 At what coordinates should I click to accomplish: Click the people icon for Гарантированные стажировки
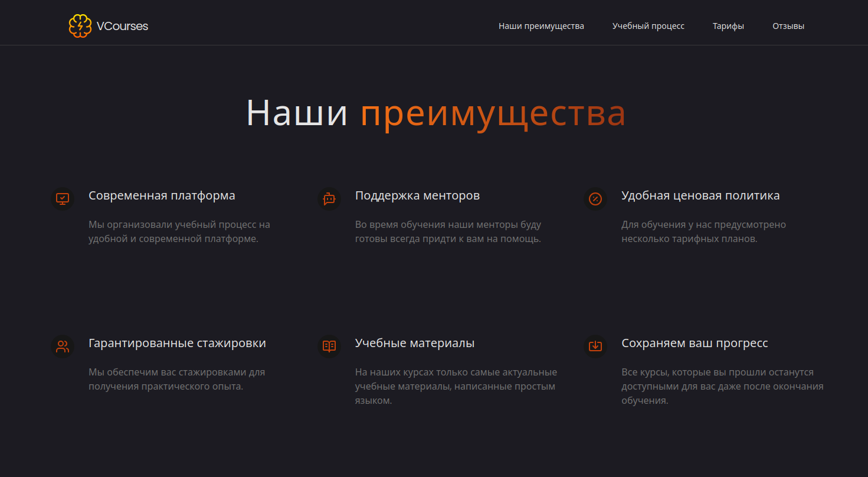63,347
